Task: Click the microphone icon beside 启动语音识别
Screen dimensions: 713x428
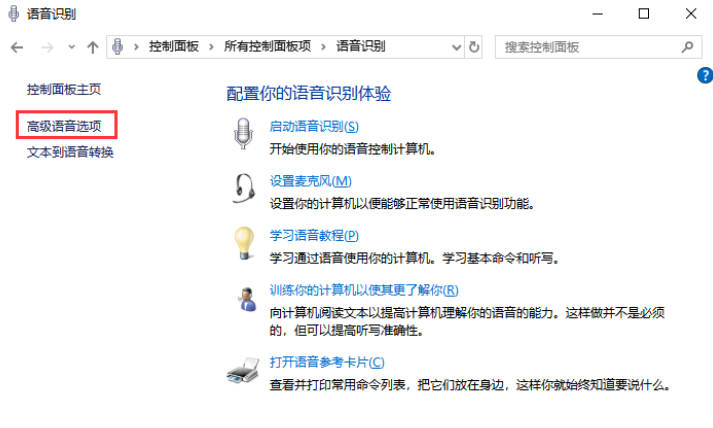Action: click(242, 134)
